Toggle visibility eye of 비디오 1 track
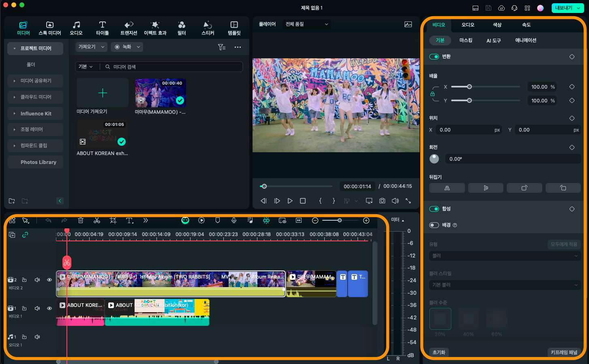The width and height of the screenshot is (589, 364). [x=49, y=308]
